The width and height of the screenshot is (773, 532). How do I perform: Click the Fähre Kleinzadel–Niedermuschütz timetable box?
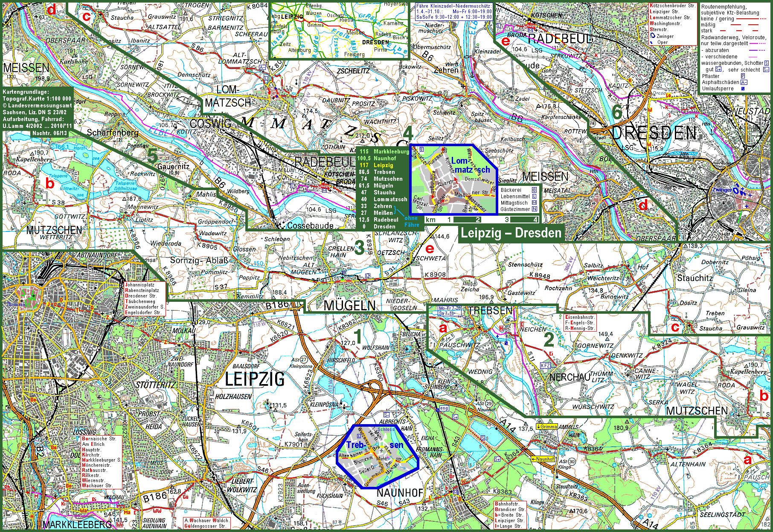[x=454, y=12]
